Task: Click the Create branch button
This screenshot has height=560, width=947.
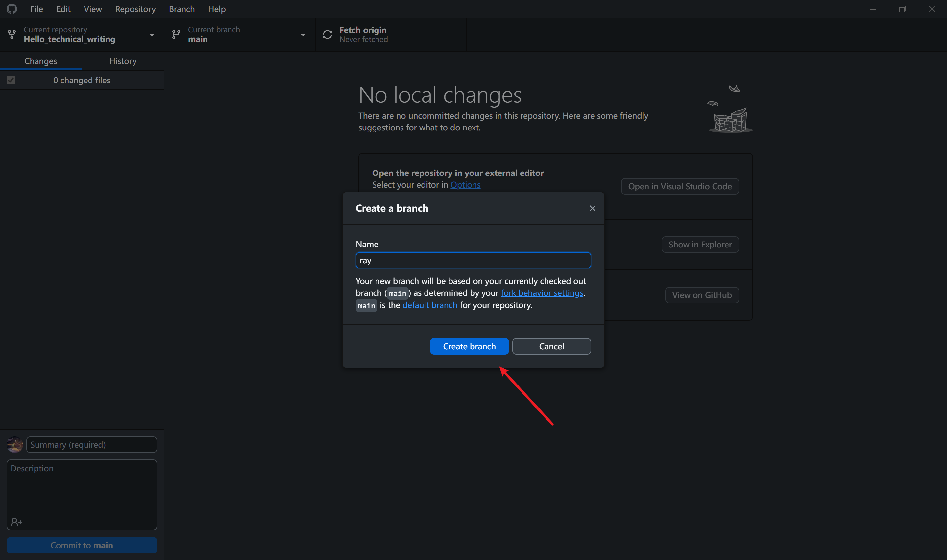Action: pyautogui.click(x=469, y=346)
